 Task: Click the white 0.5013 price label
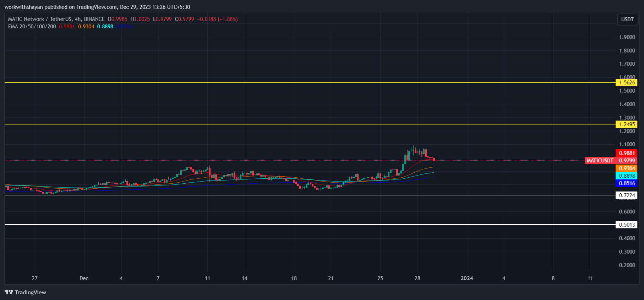point(627,225)
